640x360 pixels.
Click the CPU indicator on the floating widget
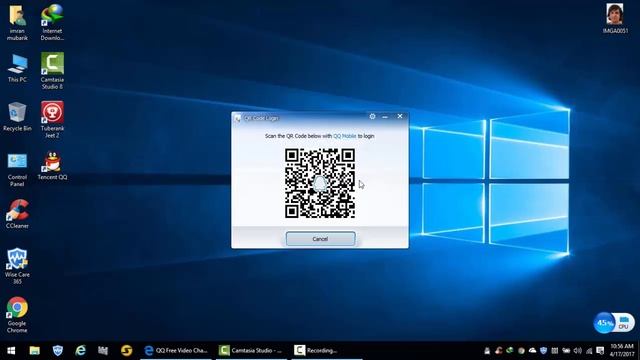tap(624, 323)
